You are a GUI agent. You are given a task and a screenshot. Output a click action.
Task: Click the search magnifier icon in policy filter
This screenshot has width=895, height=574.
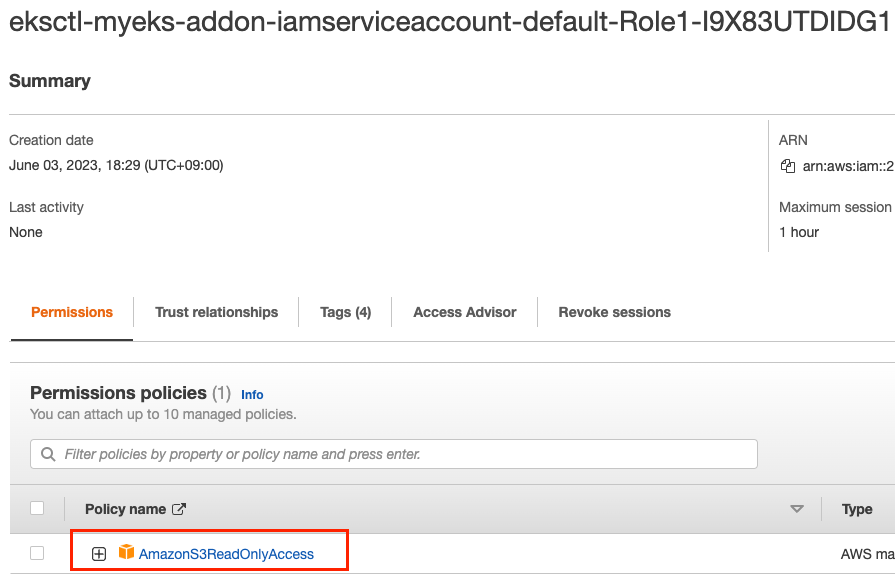pos(49,454)
